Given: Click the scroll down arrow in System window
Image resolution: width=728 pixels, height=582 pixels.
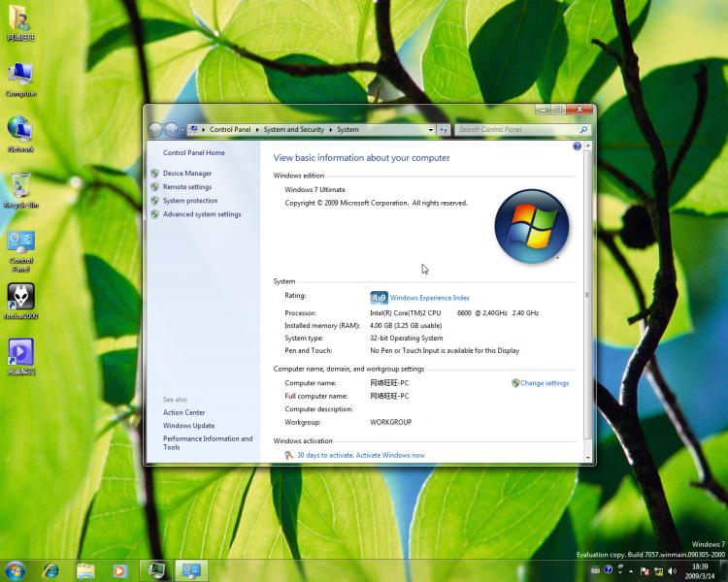Looking at the screenshot, I should point(588,458).
